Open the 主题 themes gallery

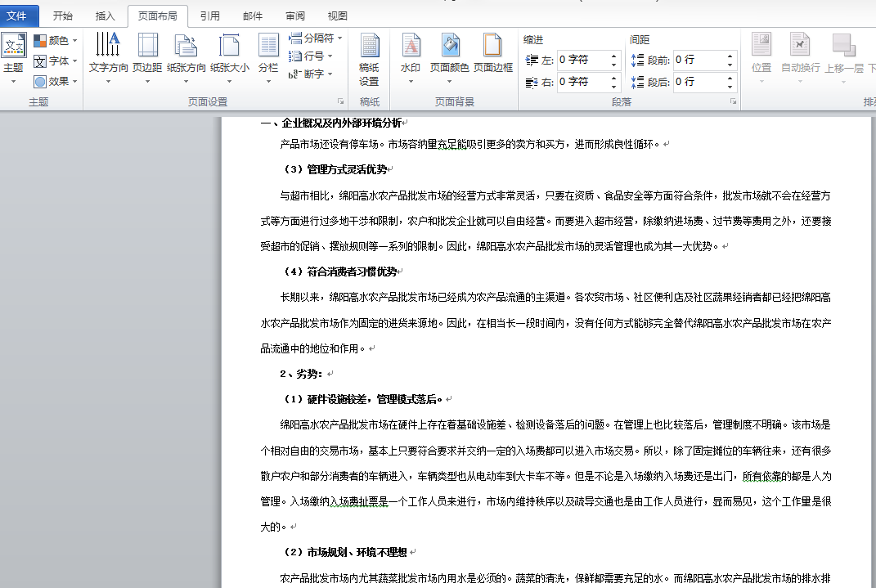(x=13, y=59)
